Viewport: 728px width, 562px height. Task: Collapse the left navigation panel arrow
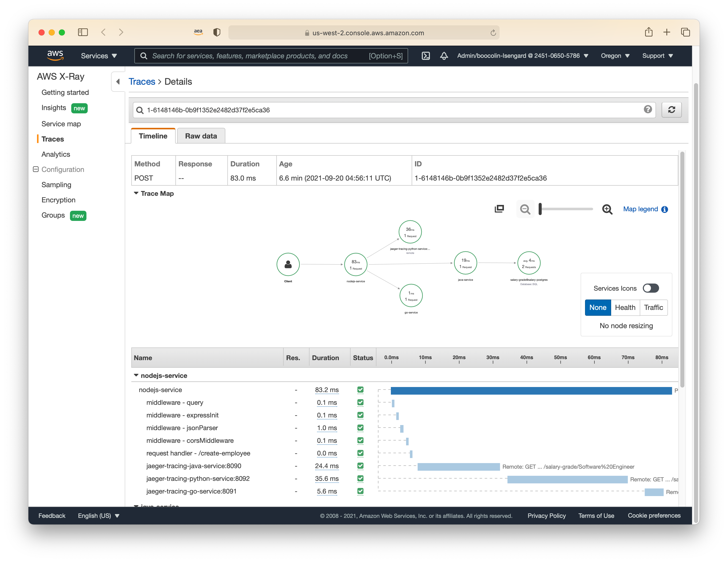click(x=118, y=82)
